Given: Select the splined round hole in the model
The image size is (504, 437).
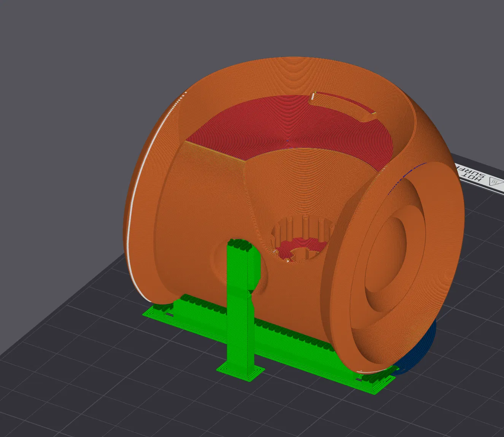Looking at the screenshot, I should (x=302, y=239).
